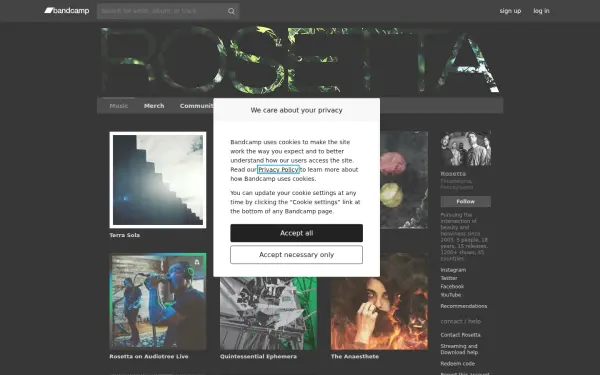Click the search magnifier icon
The image size is (600, 375).
[231, 11]
